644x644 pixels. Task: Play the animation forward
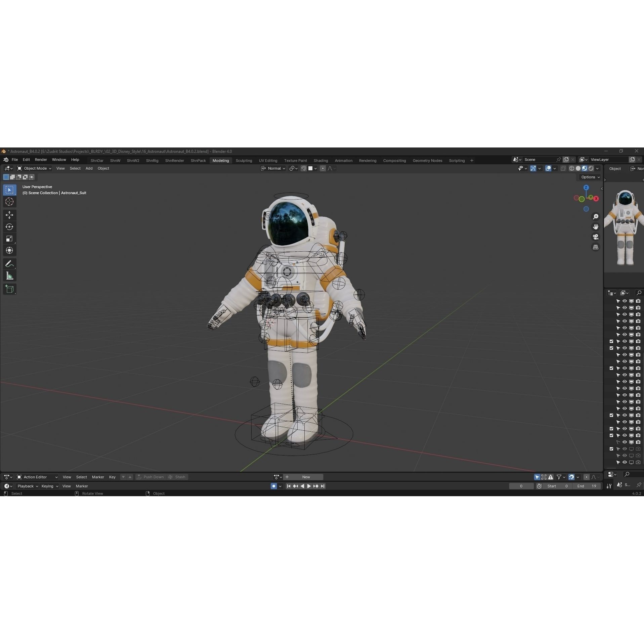tap(309, 486)
